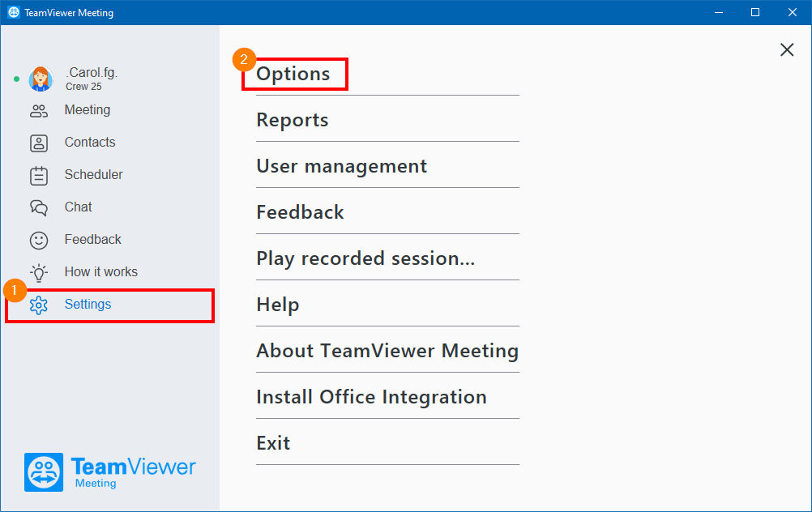Select Feedback in the left sidebar

point(92,239)
